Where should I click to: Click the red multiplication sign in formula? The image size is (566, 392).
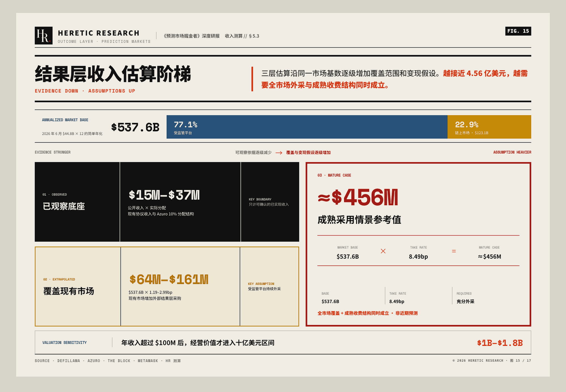(383, 251)
